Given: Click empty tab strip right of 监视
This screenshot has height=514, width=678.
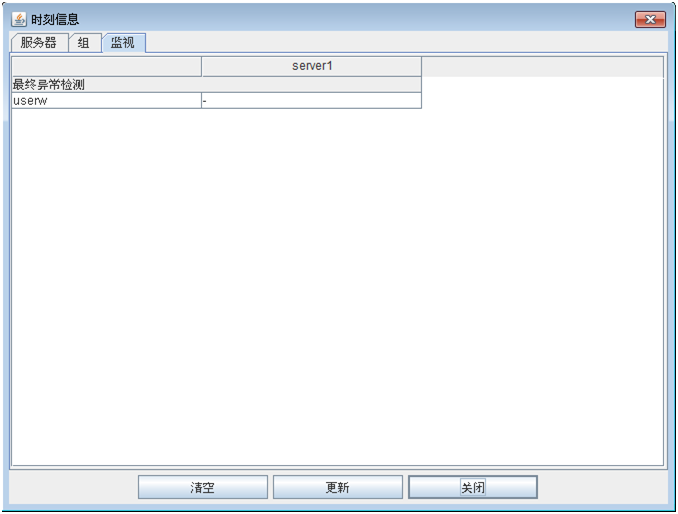Looking at the screenshot, I should click(400, 43).
